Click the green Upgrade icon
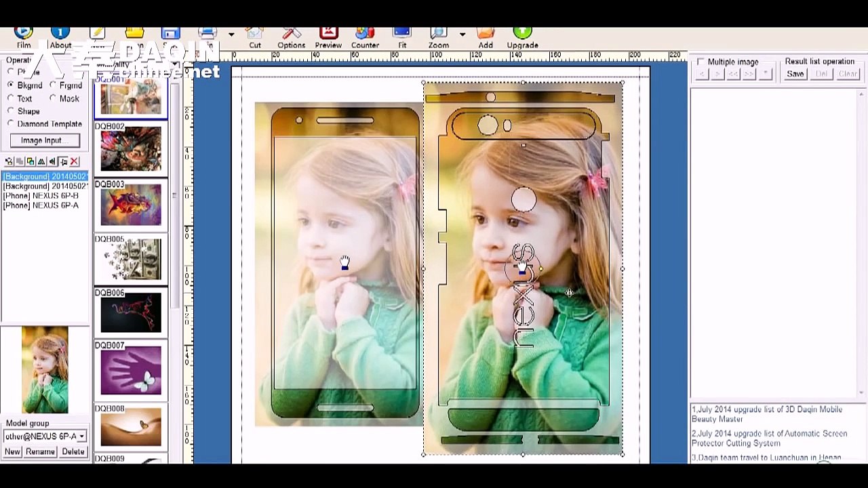This screenshot has height=488, width=868. [x=522, y=33]
